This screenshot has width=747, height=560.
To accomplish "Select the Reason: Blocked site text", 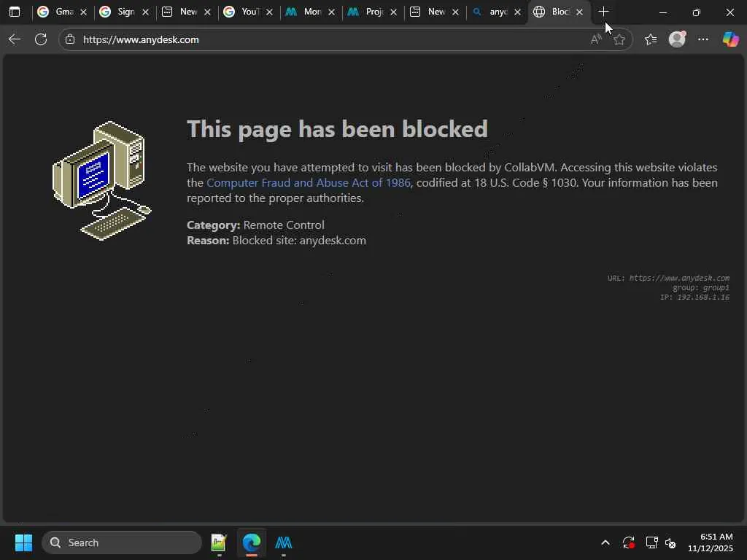I will click(276, 241).
